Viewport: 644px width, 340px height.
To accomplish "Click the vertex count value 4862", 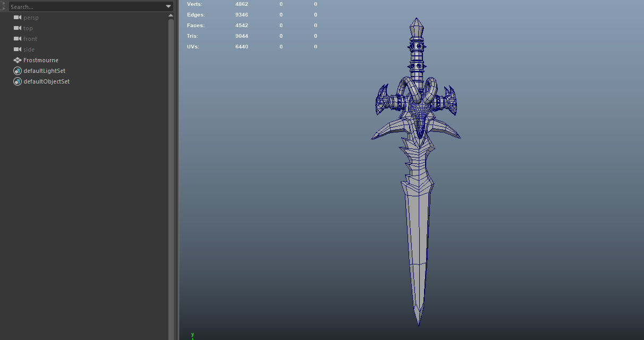I will [x=242, y=4].
